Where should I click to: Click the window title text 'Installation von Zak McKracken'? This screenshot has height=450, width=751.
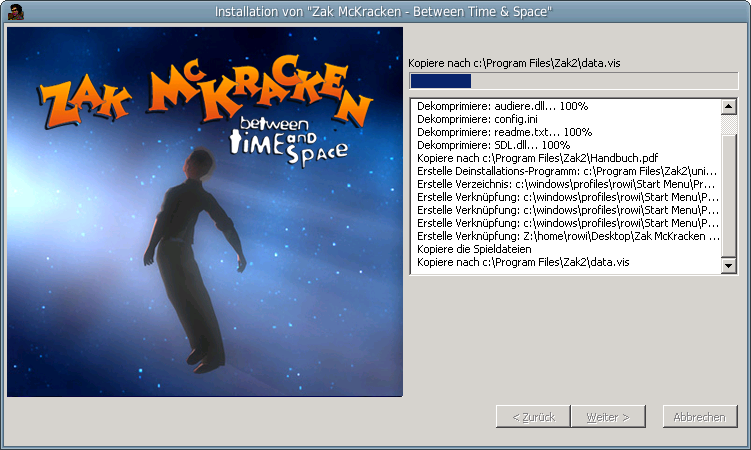coord(383,11)
